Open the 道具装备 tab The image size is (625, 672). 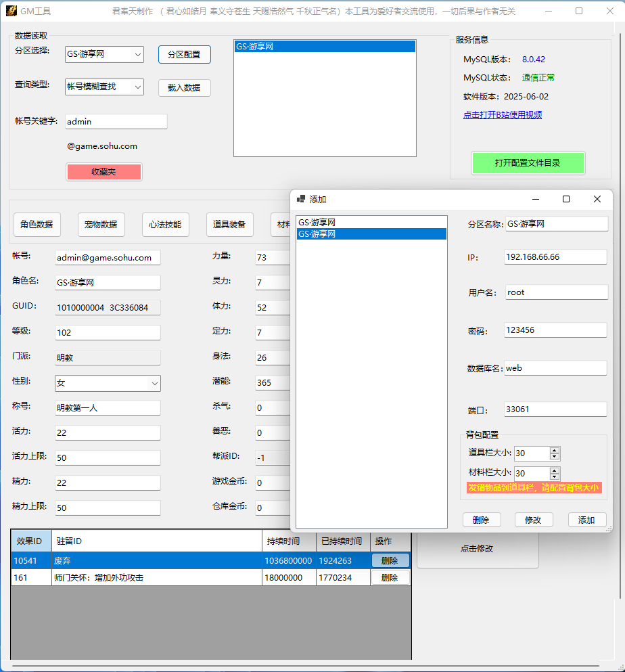coord(229,225)
